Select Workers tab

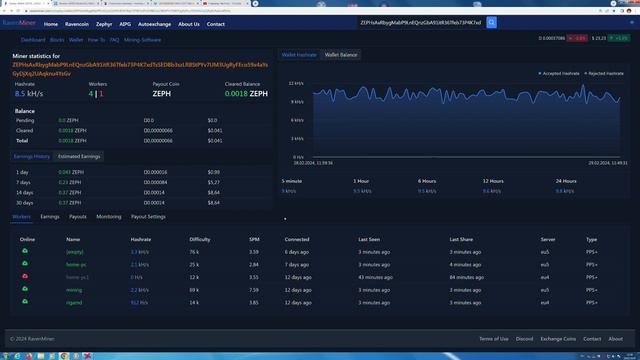(x=21, y=217)
